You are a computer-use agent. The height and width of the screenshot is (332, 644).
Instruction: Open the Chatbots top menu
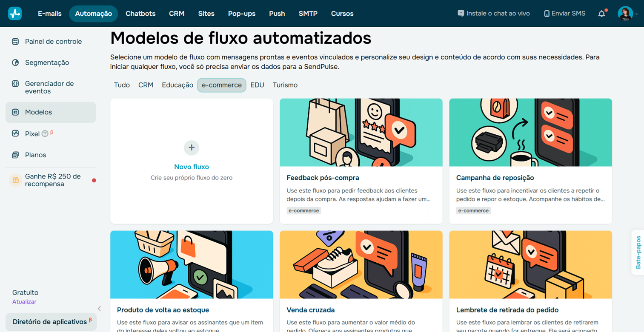pyautogui.click(x=140, y=14)
